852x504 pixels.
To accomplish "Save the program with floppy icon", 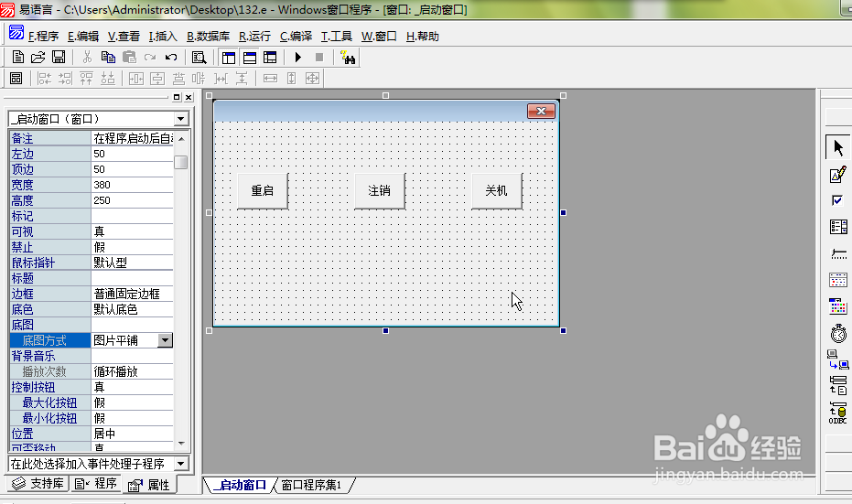I will [59, 57].
